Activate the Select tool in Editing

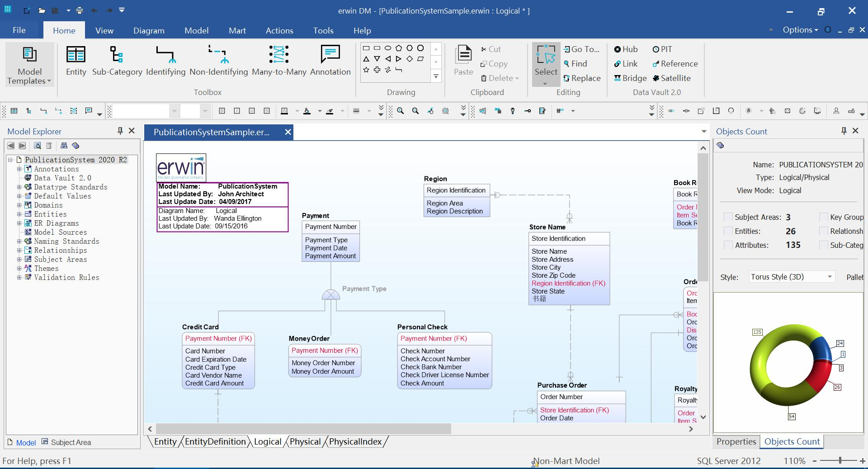pyautogui.click(x=546, y=64)
